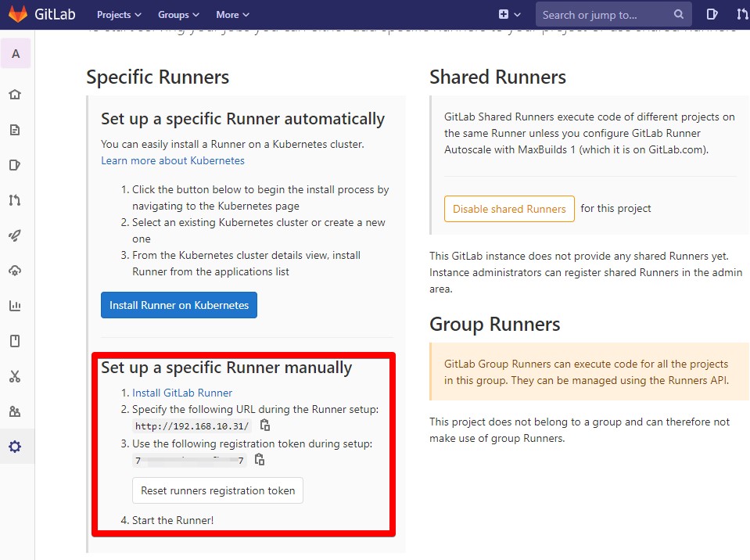
Task: Click Reset runners registration token button
Action: [217, 490]
